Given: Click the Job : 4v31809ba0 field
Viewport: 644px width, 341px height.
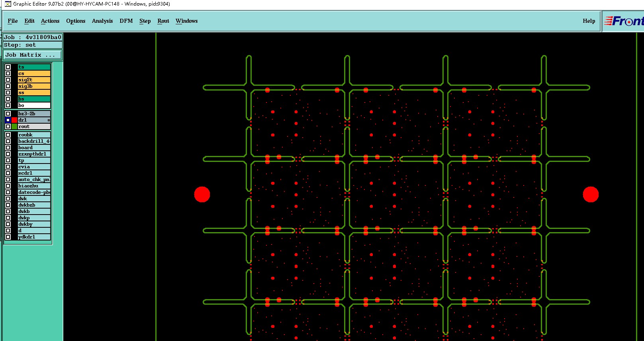Looking at the screenshot, I should tap(33, 37).
